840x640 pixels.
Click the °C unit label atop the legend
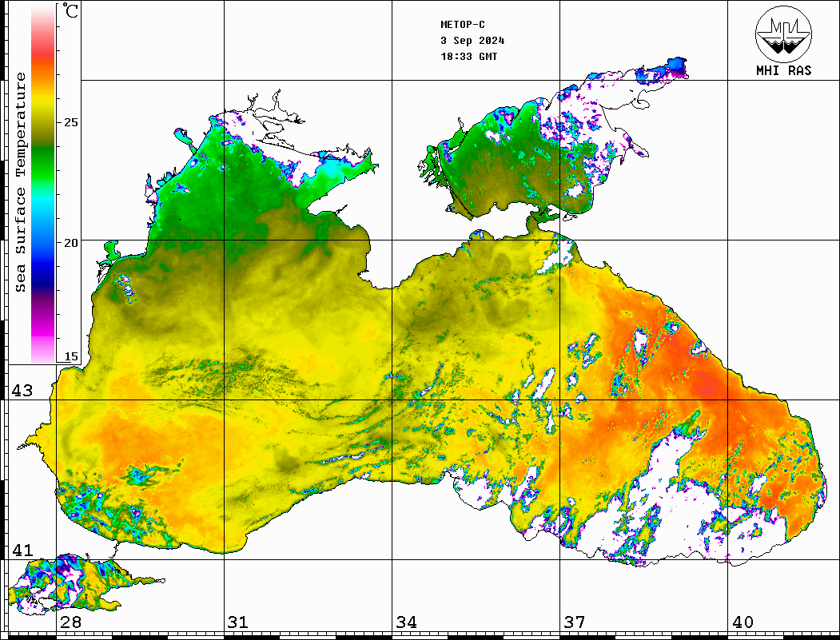[x=70, y=10]
